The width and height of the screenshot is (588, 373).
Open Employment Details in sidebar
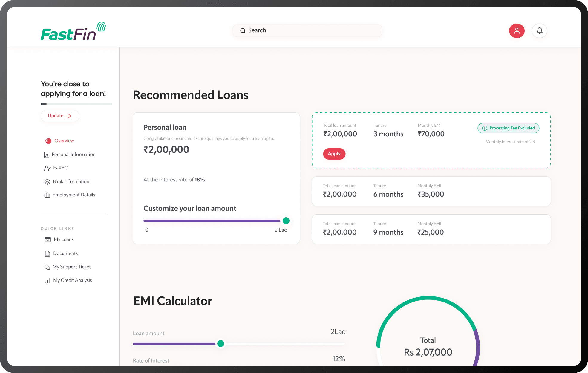click(x=73, y=195)
